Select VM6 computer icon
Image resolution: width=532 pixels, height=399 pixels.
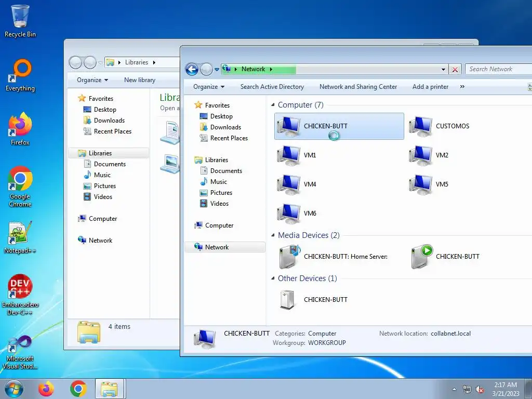297,214
